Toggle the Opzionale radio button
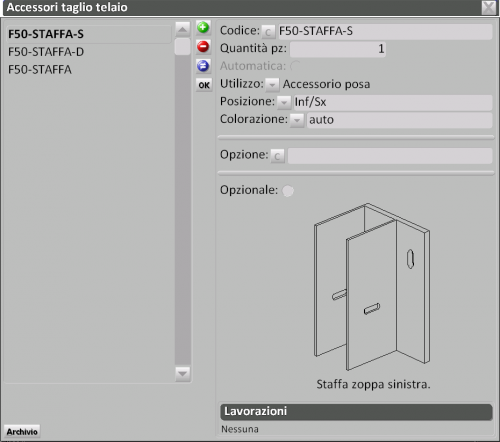Image resolution: width=500 pixels, height=442 pixels. [288, 191]
